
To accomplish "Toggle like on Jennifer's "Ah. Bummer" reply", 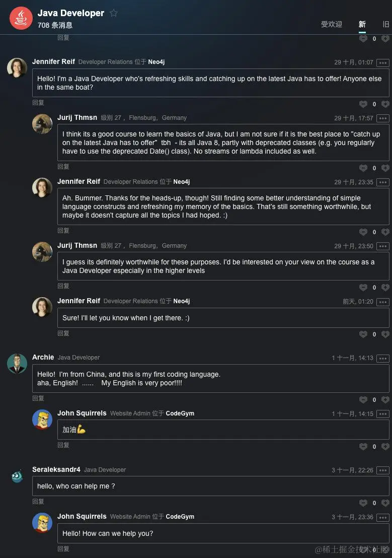I will (363, 232).
